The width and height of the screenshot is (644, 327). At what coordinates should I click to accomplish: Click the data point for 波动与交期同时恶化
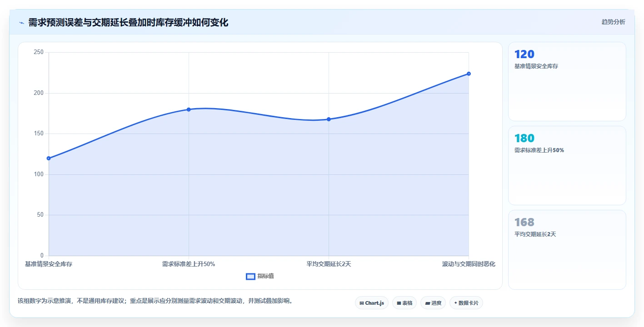pos(469,74)
